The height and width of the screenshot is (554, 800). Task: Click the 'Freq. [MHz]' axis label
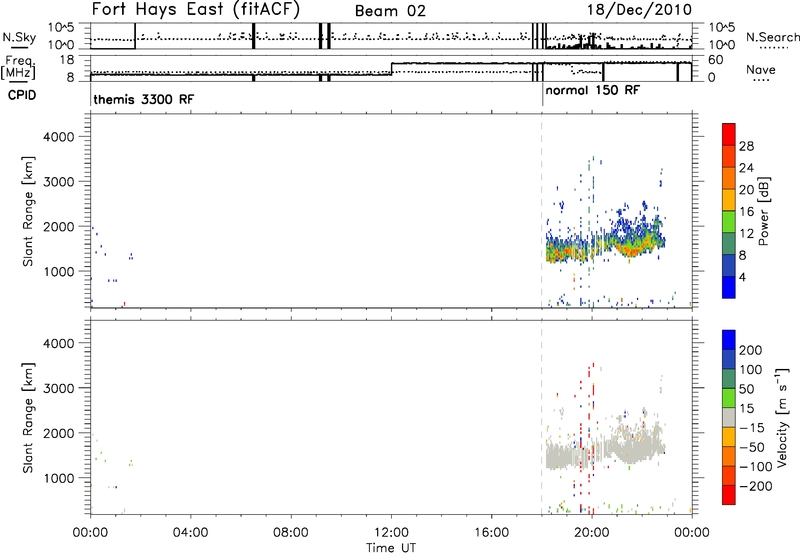[19, 67]
